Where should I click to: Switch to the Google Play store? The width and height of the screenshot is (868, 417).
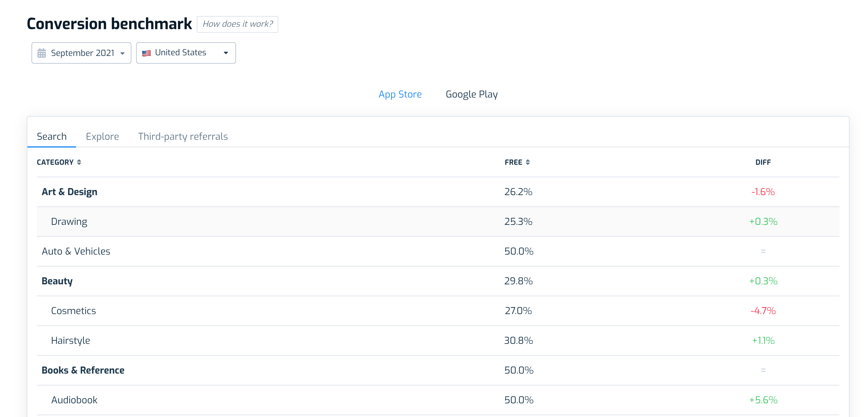point(471,94)
